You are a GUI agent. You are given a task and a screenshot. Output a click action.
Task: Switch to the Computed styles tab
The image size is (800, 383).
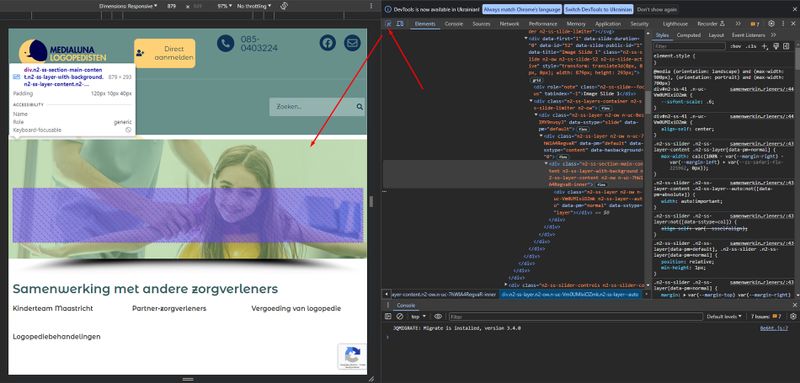click(x=688, y=35)
